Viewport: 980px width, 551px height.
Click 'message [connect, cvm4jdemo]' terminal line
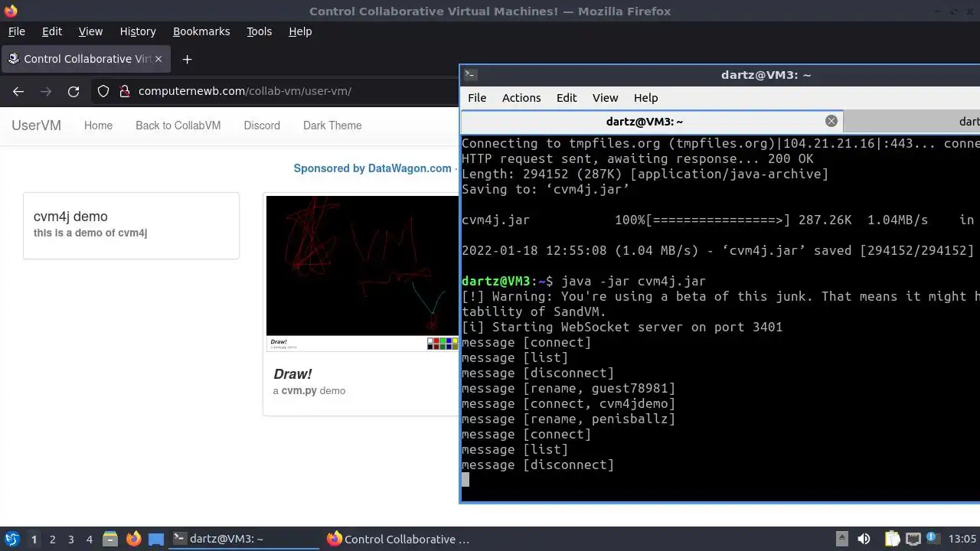click(x=569, y=404)
